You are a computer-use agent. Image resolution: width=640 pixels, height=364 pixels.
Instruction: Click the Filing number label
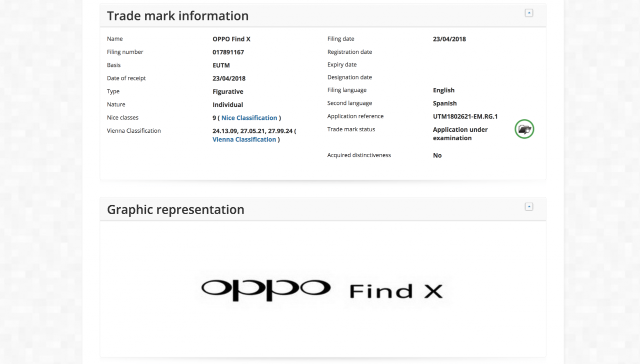pos(125,52)
